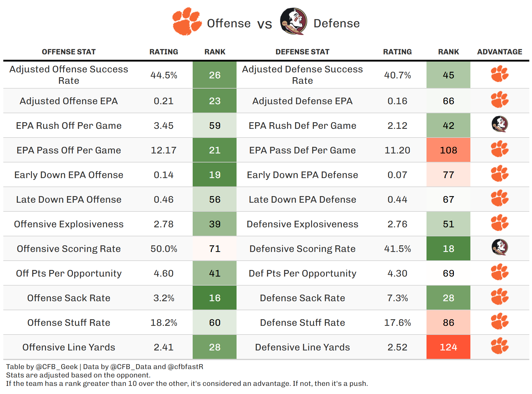Click the paw advantage icon for Line Yards row

tap(500, 346)
